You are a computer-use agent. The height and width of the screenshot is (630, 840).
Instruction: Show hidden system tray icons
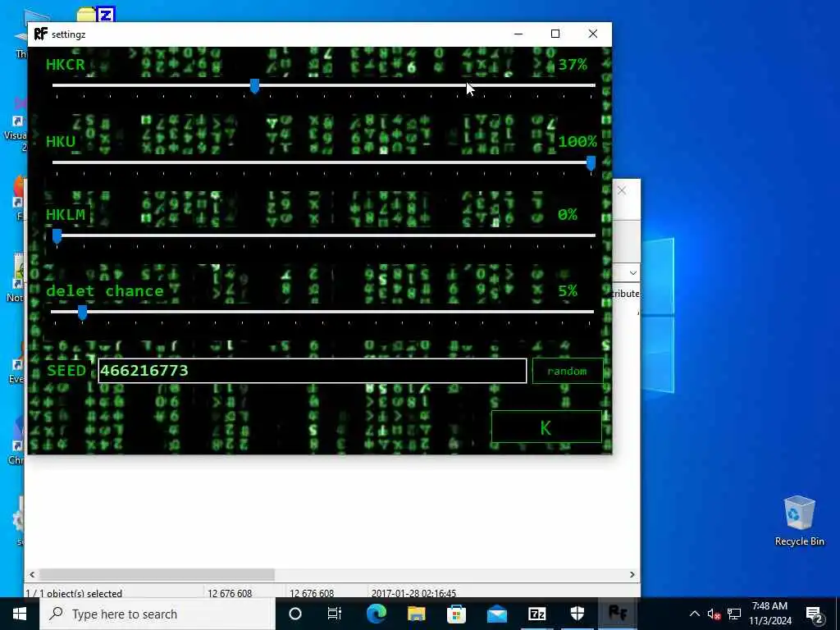[x=694, y=614]
